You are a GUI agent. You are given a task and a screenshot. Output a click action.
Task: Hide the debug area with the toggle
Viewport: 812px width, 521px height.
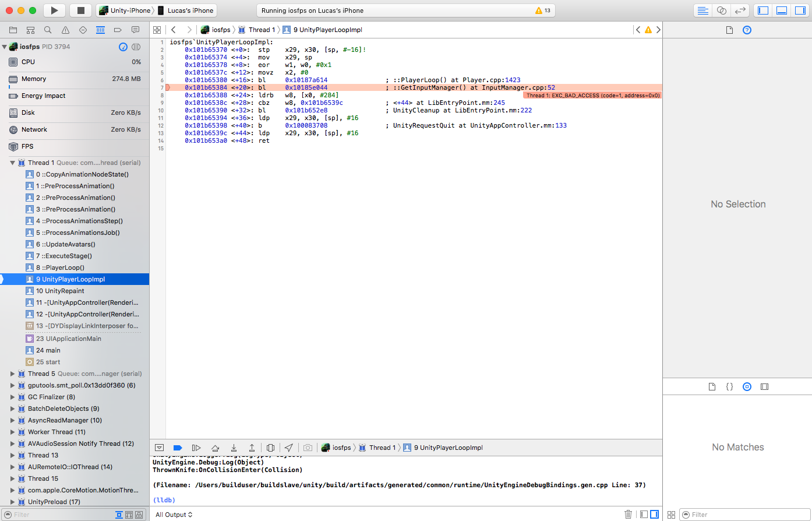159,448
